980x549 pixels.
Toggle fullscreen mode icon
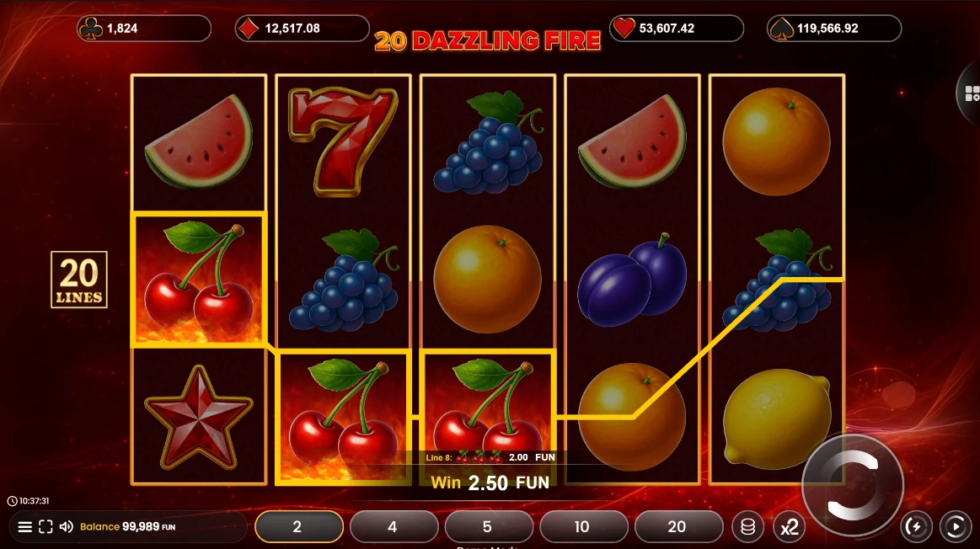pos(46,526)
